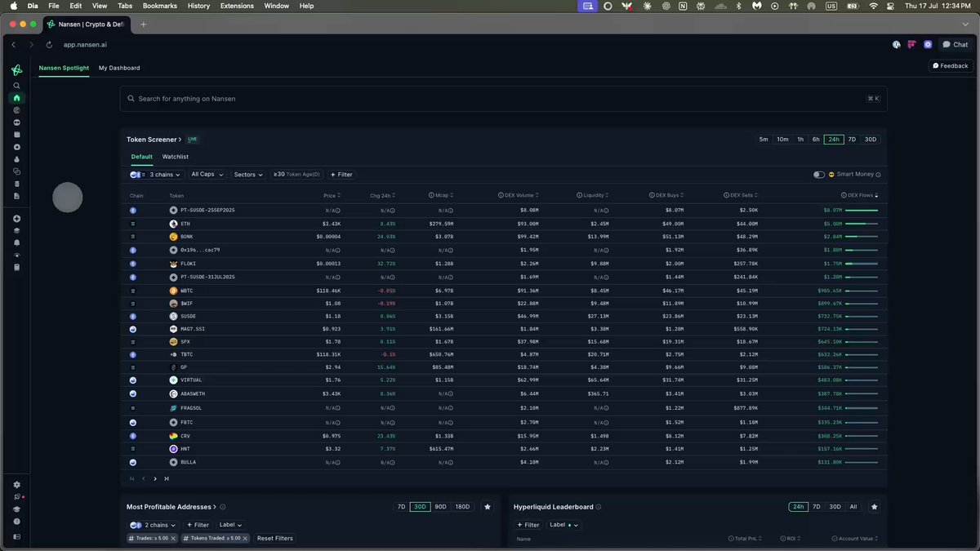Click the flame icon in the sidebar
980x551 pixels.
16,159
